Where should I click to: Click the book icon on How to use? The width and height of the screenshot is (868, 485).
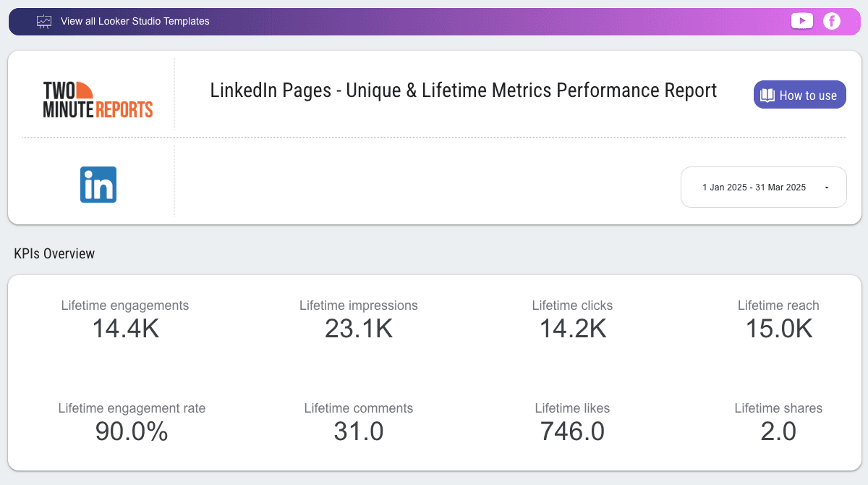click(x=769, y=94)
